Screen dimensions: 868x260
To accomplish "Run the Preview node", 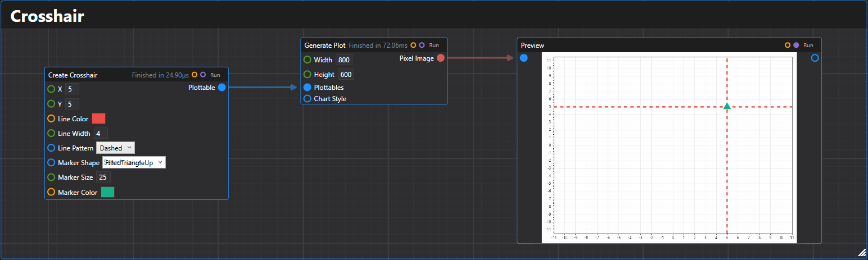I will tap(808, 45).
